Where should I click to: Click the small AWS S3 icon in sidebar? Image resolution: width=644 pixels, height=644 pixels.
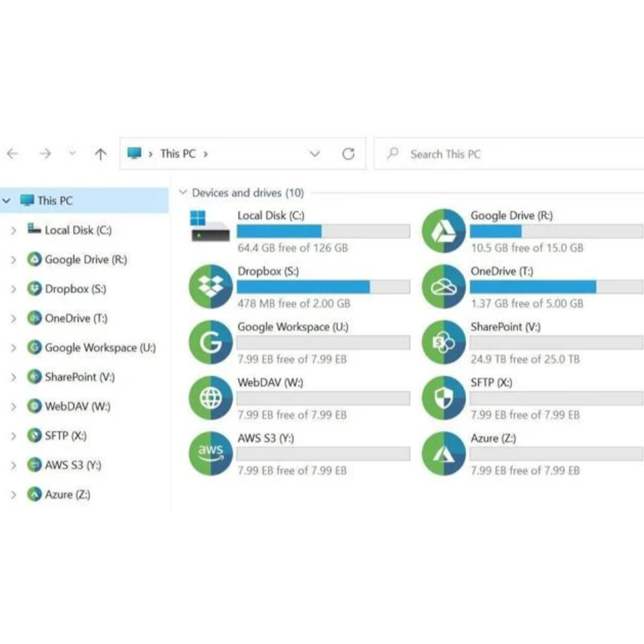(34, 465)
